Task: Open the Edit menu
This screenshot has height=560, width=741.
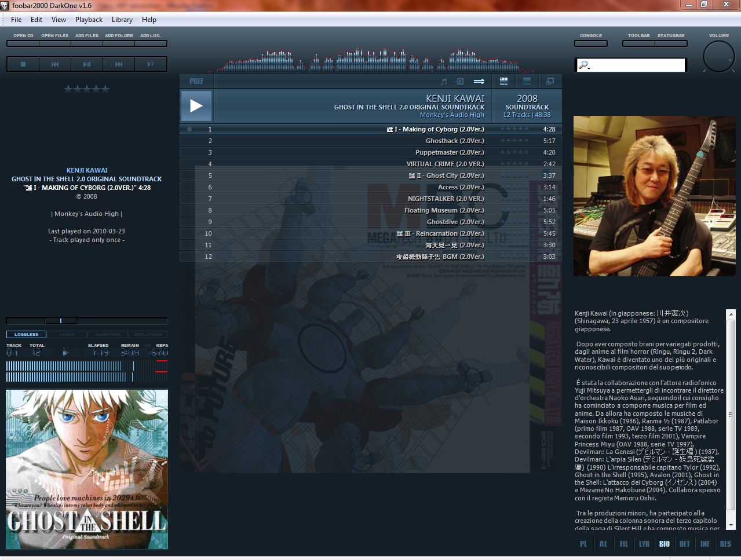Action: [36, 19]
